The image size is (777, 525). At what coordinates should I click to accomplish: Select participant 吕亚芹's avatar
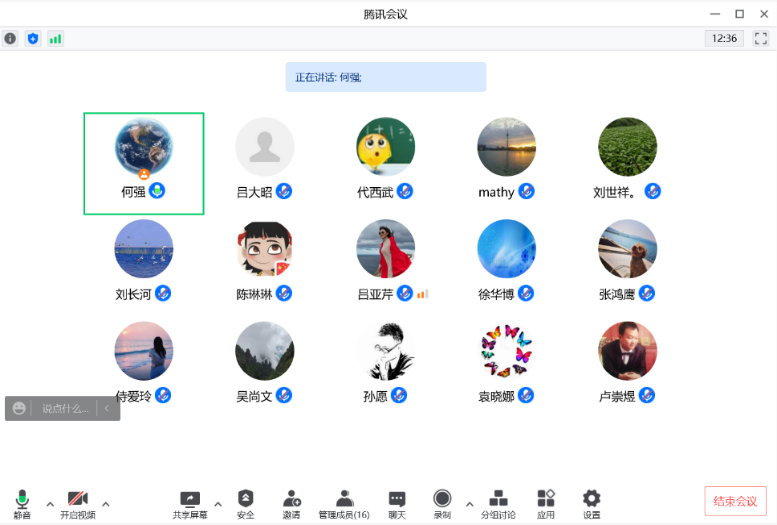(x=385, y=249)
